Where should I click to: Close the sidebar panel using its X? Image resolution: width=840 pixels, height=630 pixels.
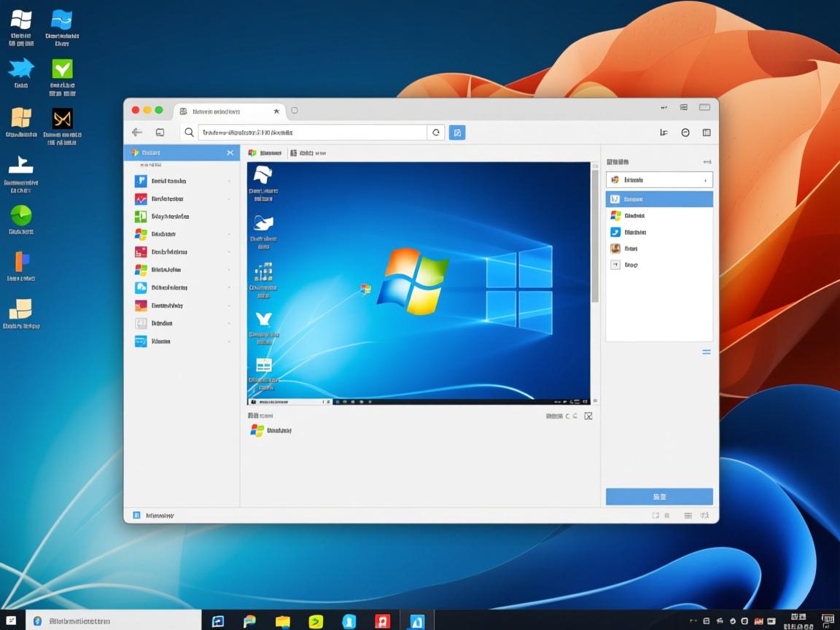point(230,152)
